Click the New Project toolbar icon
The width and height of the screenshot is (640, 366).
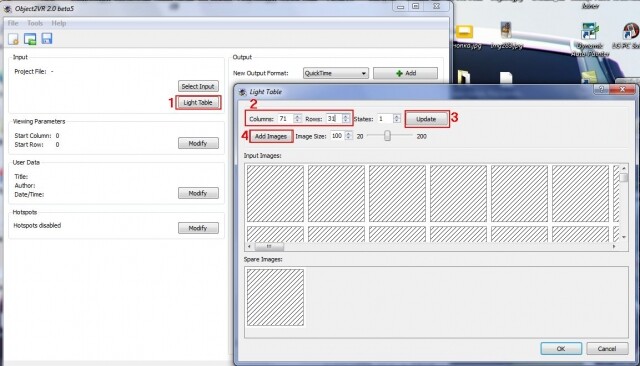[x=13, y=39]
